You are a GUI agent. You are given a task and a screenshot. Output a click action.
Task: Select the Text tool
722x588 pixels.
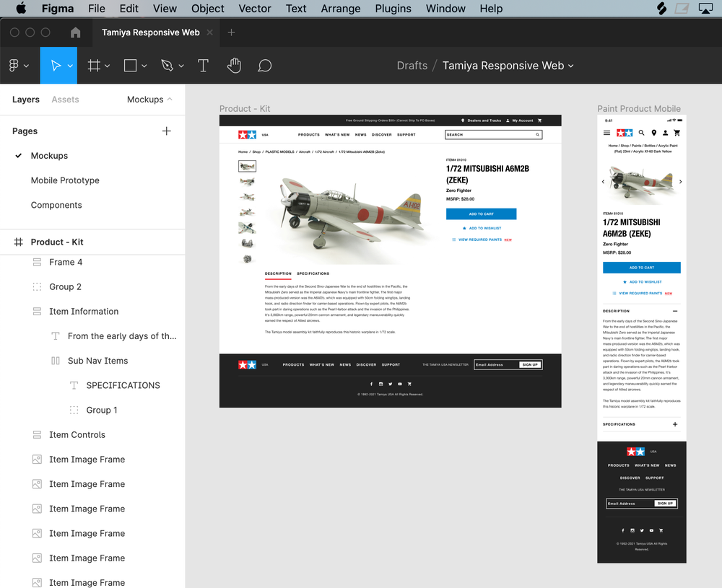pyautogui.click(x=203, y=66)
